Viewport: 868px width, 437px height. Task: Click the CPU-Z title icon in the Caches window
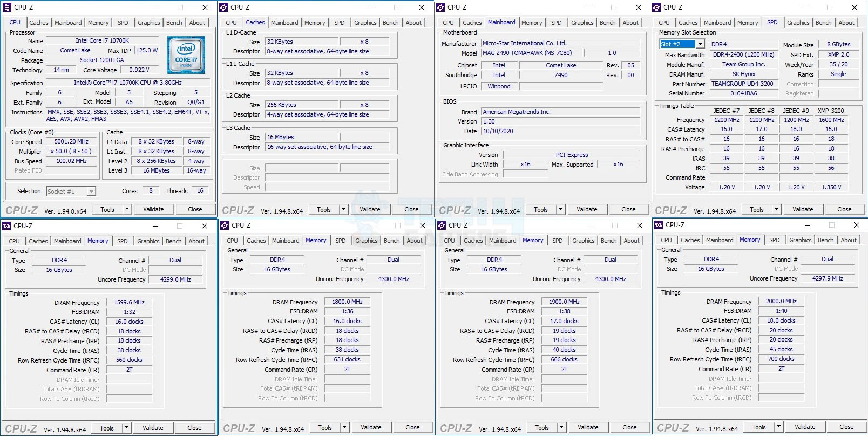click(x=223, y=8)
